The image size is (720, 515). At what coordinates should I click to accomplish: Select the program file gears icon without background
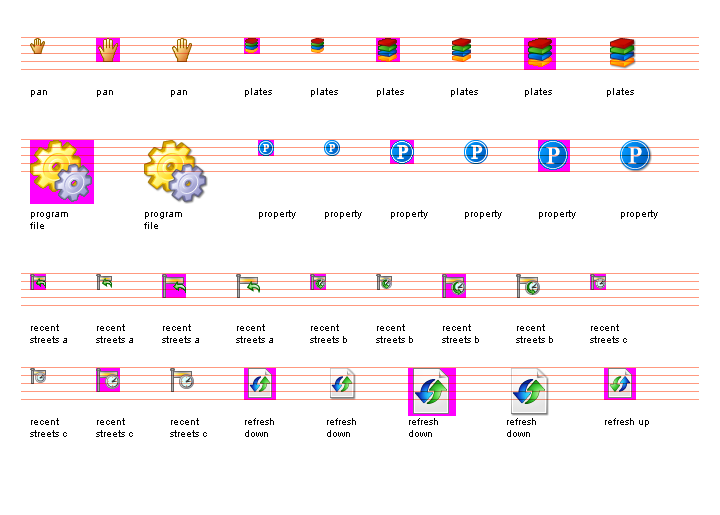[x=176, y=171]
